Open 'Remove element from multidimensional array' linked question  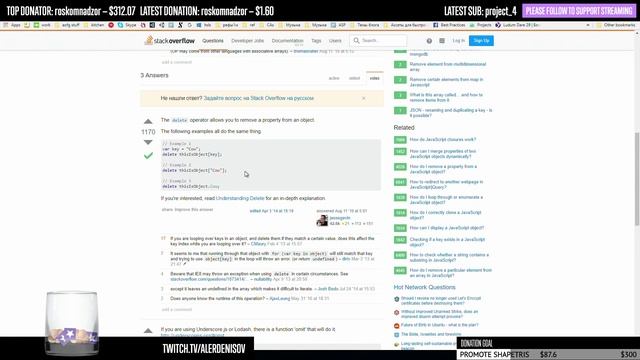coord(448,67)
